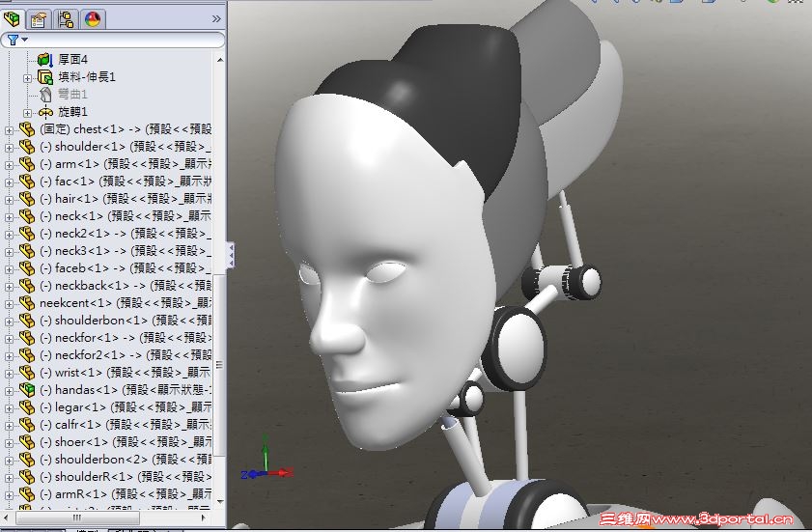Select the "fac<1>" tree label
This screenshot has width=812, height=532.
coord(74,182)
